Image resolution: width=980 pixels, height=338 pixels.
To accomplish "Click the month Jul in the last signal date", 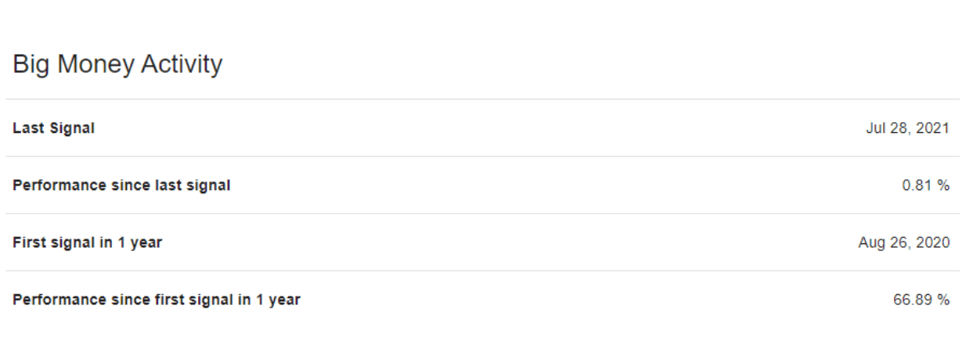I will coord(875,128).
